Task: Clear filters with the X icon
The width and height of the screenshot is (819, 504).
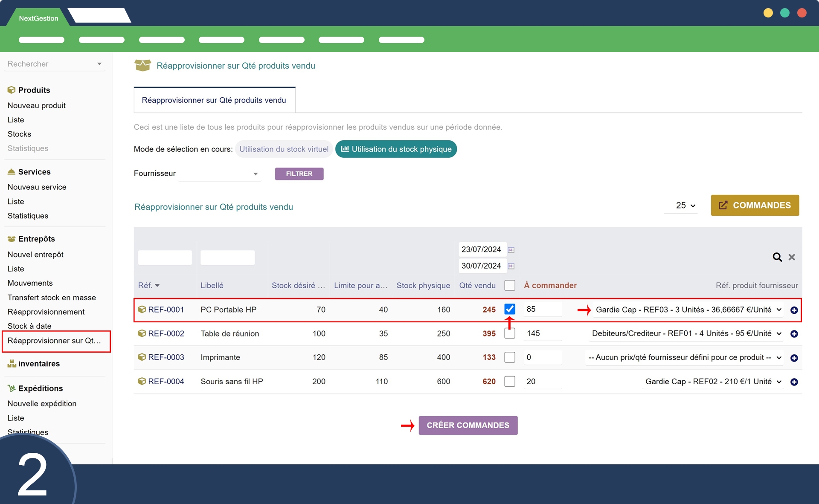Action: 792,257
